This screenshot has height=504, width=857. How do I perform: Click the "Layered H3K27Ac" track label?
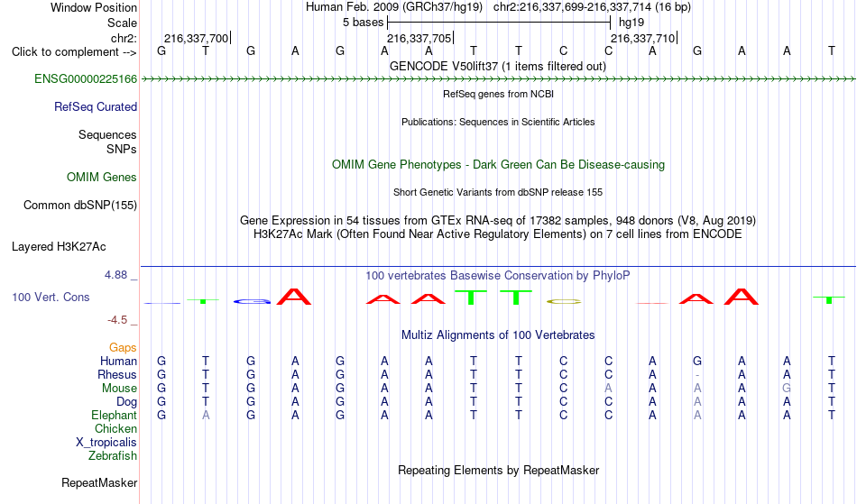59,247
